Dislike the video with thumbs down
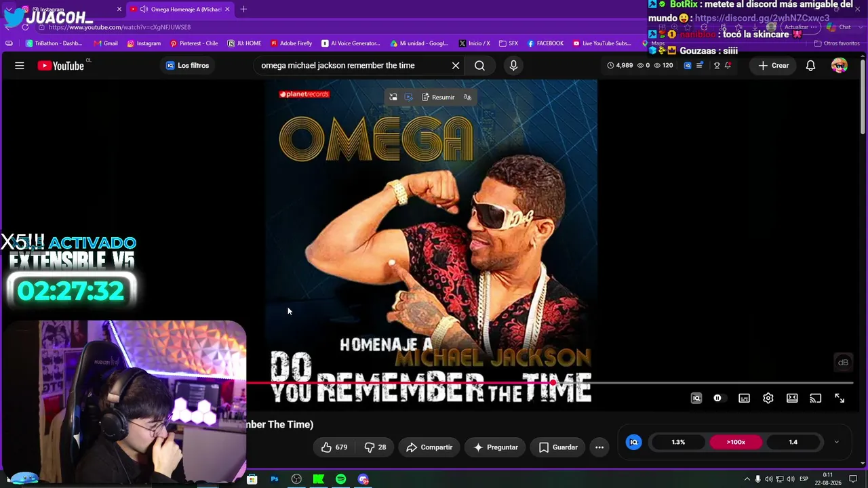Image resolution: width=868 pixels, height=488 pixels. pyautogui.click(x=376, y=447)
